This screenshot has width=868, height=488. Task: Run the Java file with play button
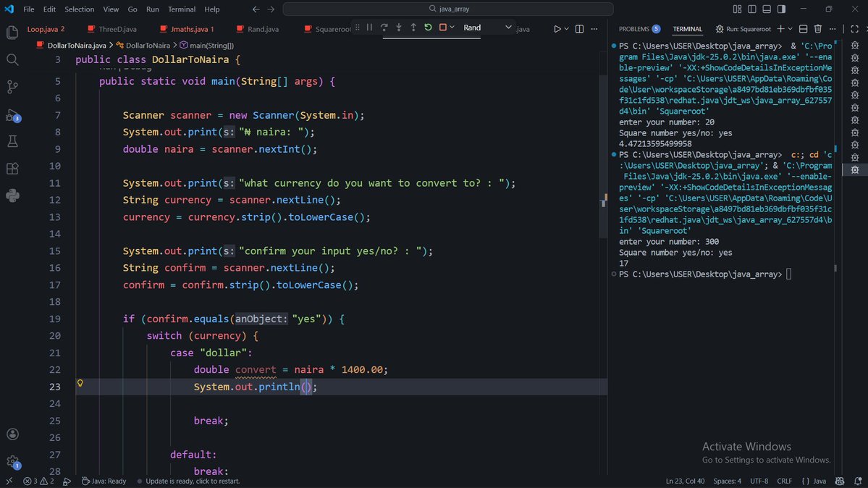tap(557, 29)
